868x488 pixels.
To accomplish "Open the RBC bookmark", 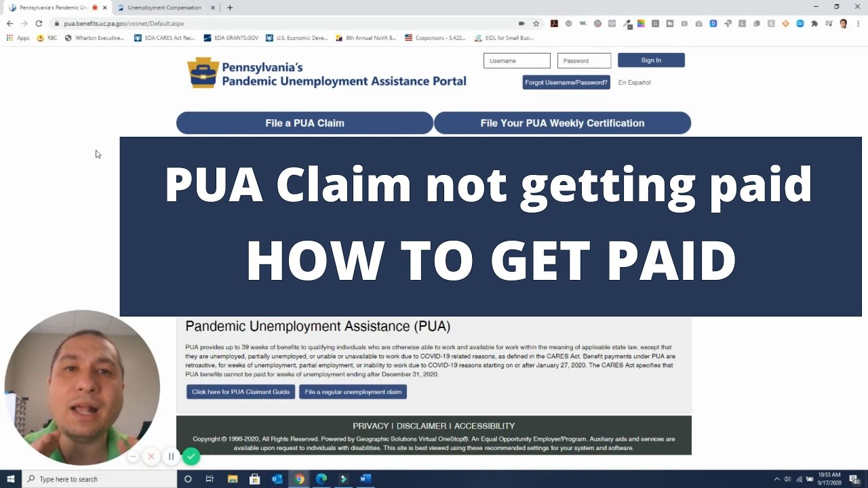I will (47, 38).
